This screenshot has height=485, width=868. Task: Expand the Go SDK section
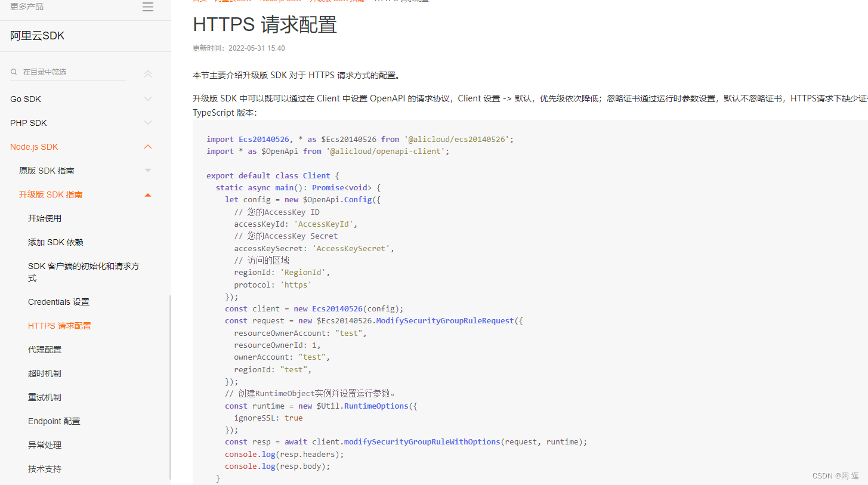pos(147,99)
